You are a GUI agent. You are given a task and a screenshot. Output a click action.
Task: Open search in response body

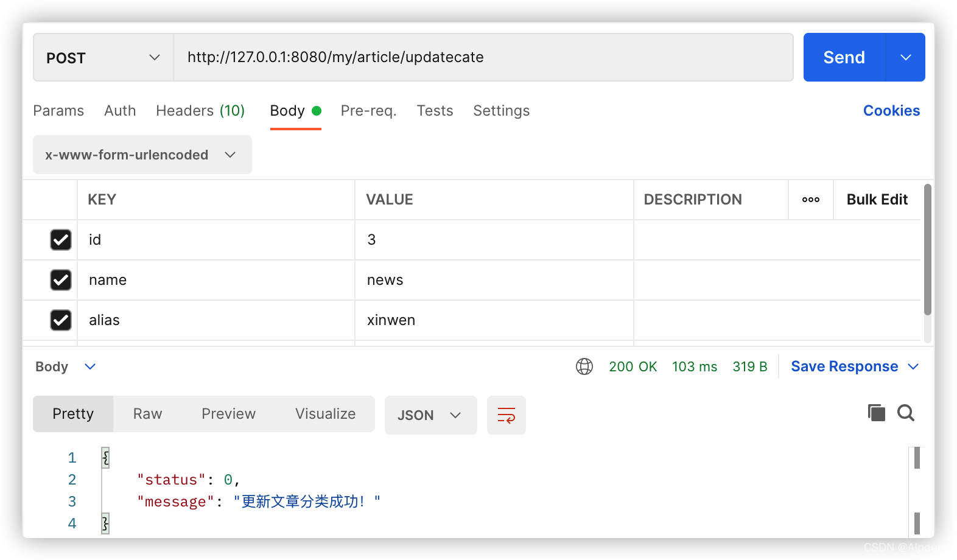point(906,413)
